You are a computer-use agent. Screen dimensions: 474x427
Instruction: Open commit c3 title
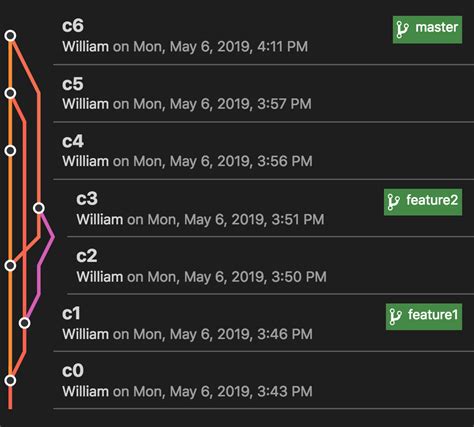87,199
